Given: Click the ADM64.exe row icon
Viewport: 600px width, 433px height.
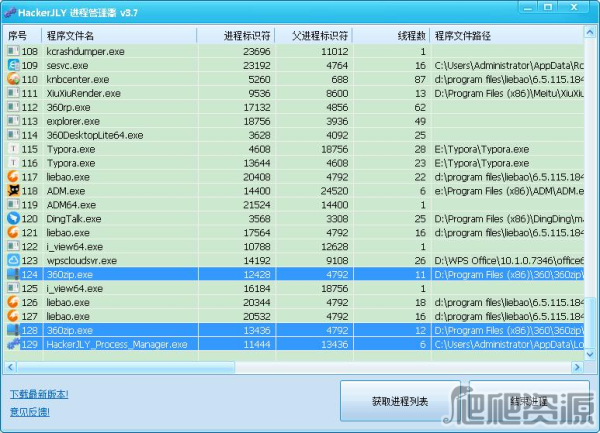Looking at the screenshot, I should tap(13, 205).
